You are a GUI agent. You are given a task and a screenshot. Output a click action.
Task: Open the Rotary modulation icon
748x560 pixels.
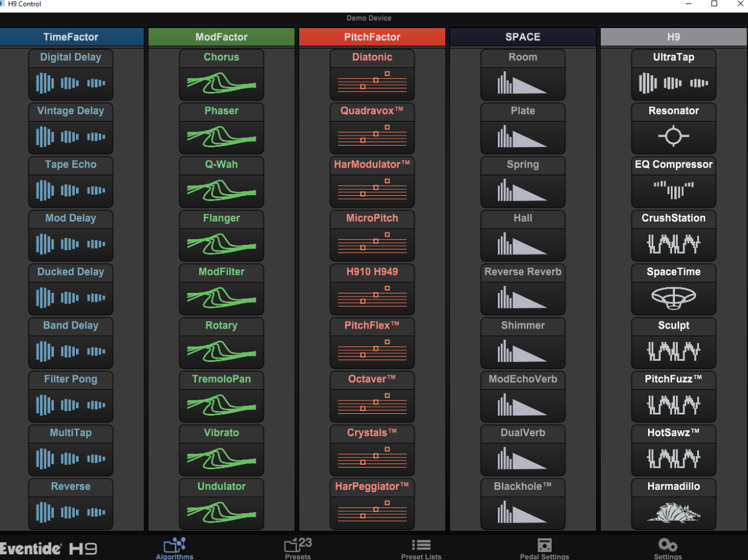point(221,352)
